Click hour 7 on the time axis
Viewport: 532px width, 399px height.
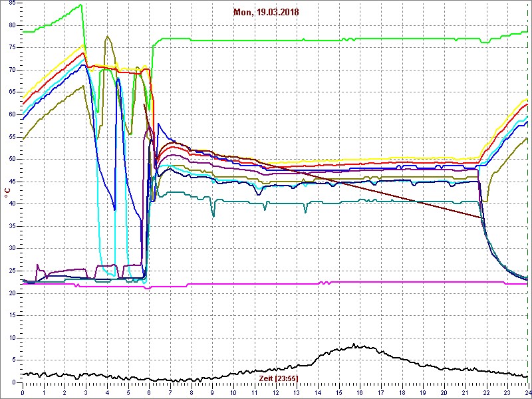pyautogui.click(x=170, y=392)
